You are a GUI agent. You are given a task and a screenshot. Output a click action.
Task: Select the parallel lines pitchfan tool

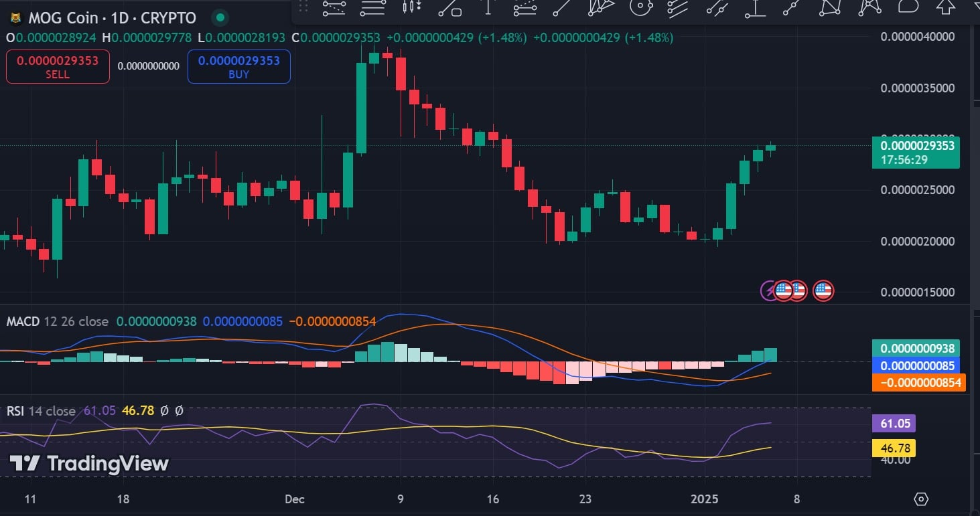(x=678, y=7)
